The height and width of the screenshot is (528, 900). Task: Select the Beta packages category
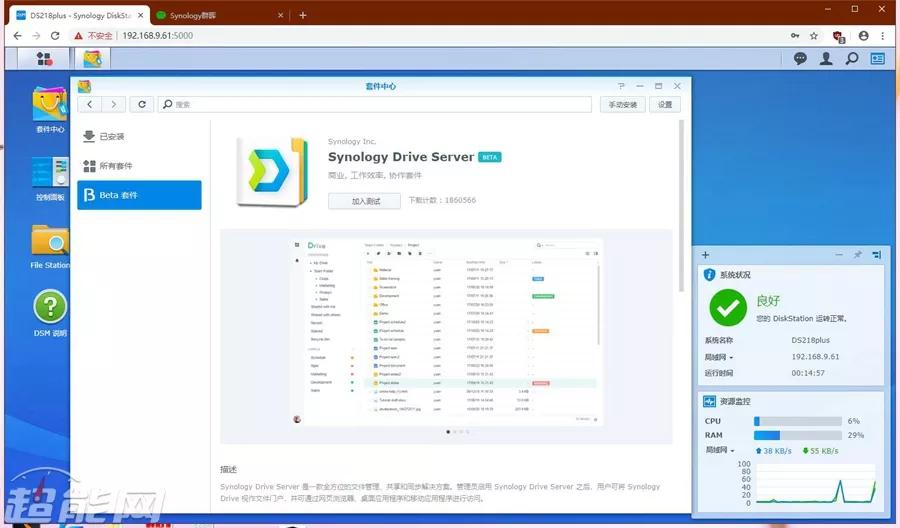[x=139, y=195]
